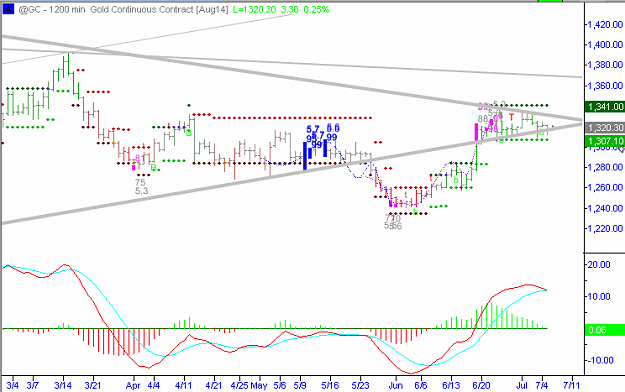Viewport: 625px width, 392px height.
Task: Click the 20.00 indicator axis label
Action: tap(599, 265)
